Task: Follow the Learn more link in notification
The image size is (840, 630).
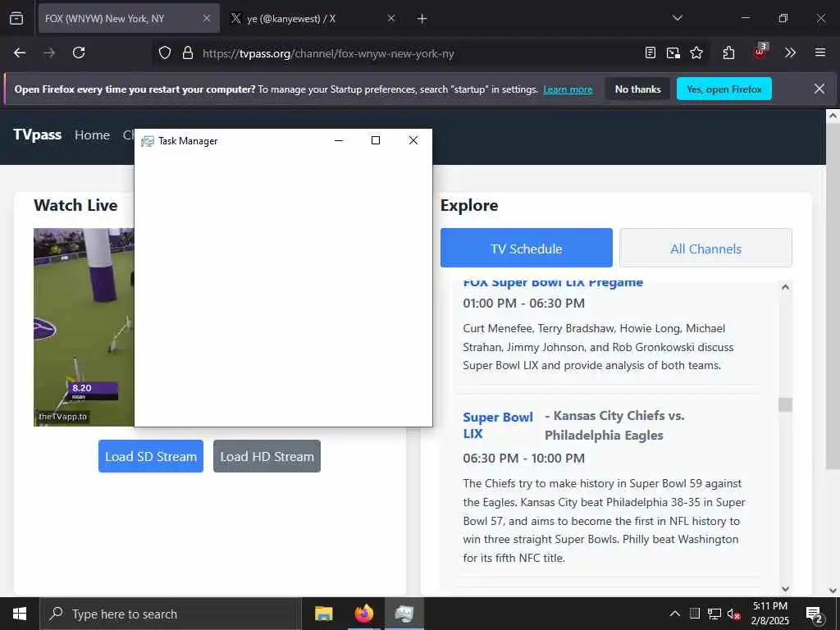Action: (x=568, y=89)
